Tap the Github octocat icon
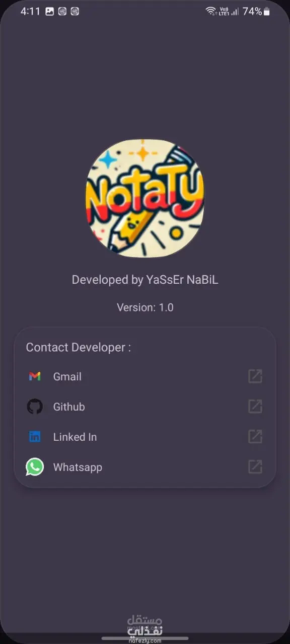The height and width of the screenshot is (644, 290). pyautogui.click(x=35, y=407)
